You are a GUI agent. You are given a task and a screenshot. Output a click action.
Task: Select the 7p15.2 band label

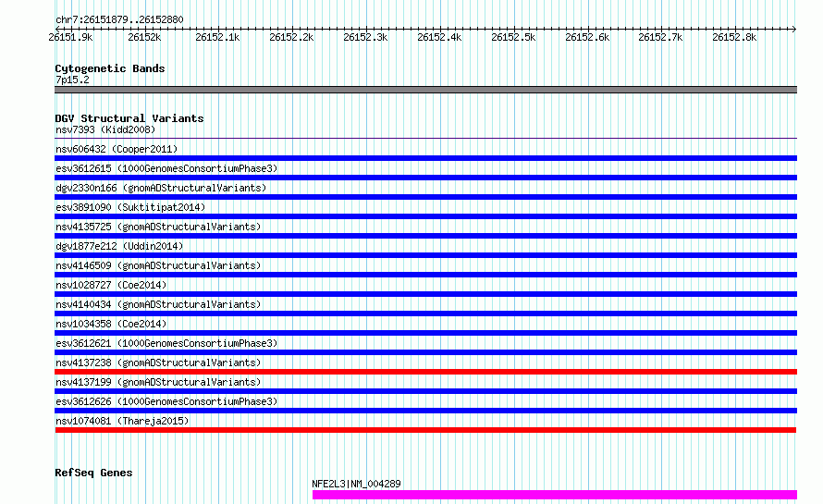tap(72, 80)
